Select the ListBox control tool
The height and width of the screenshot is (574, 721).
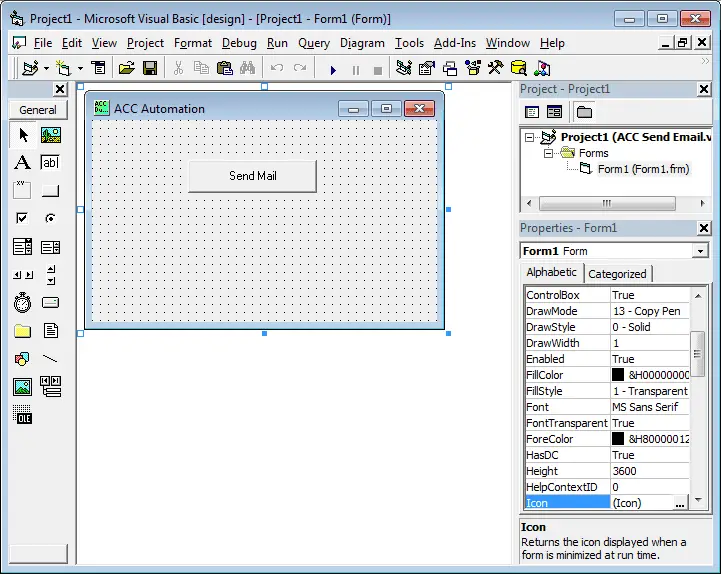pyautogui.click(x=51, y=247)
